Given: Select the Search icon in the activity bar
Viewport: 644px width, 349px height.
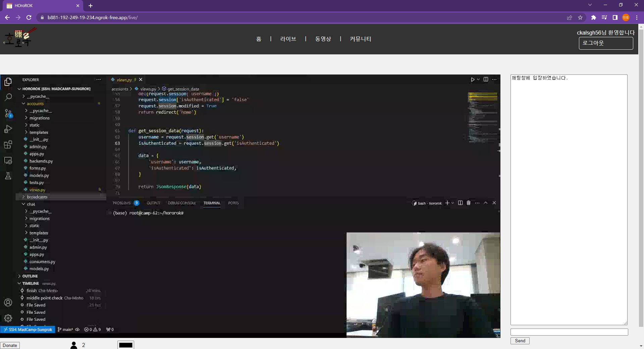Looking at the screenshot, I should pyautogui.click(x=8, y=97).
